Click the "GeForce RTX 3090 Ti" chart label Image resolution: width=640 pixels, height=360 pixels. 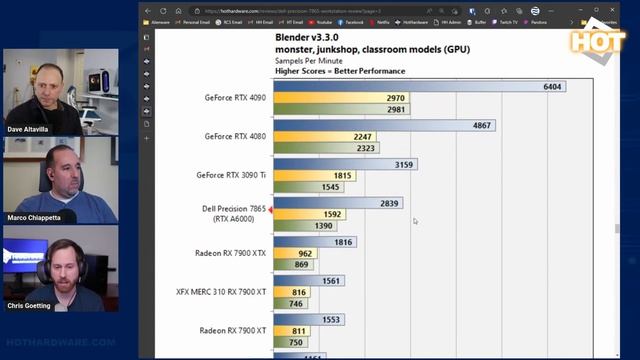tap(231, 175)
